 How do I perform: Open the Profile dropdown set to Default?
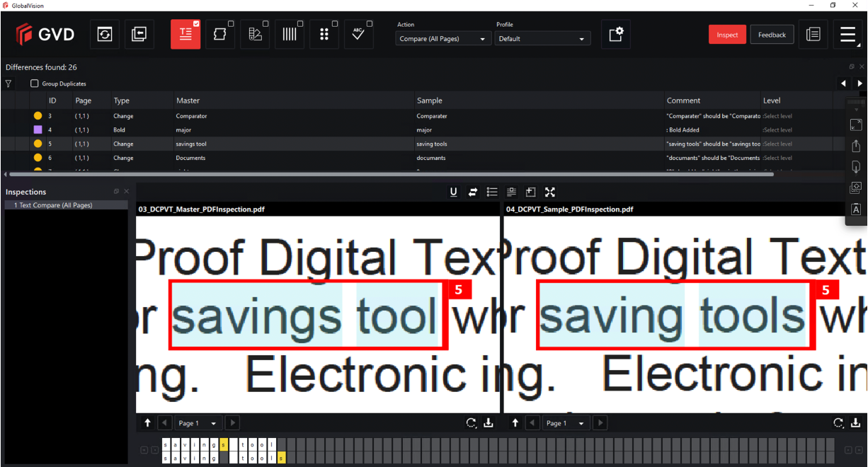pos(542,39)
